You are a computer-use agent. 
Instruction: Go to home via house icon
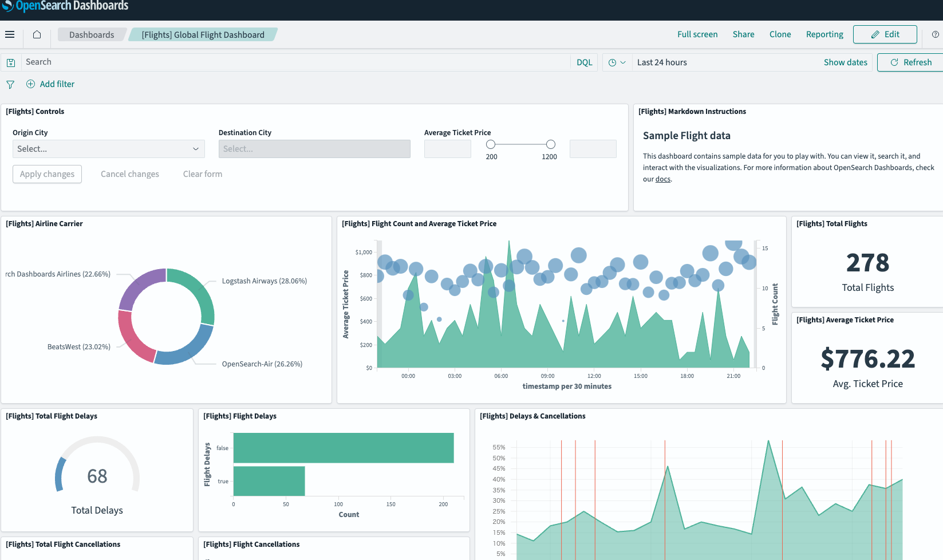click(x=37, y=34)
